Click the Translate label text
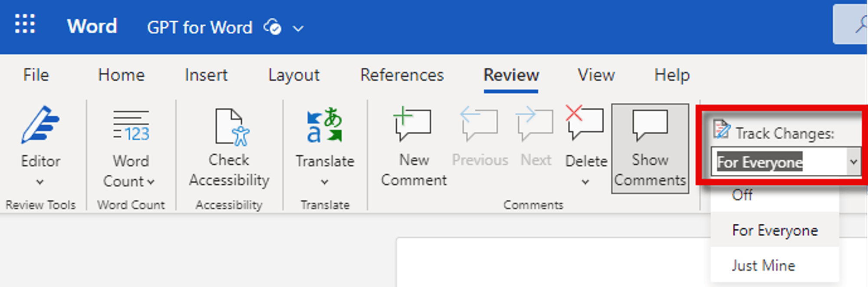 [325, 161]
